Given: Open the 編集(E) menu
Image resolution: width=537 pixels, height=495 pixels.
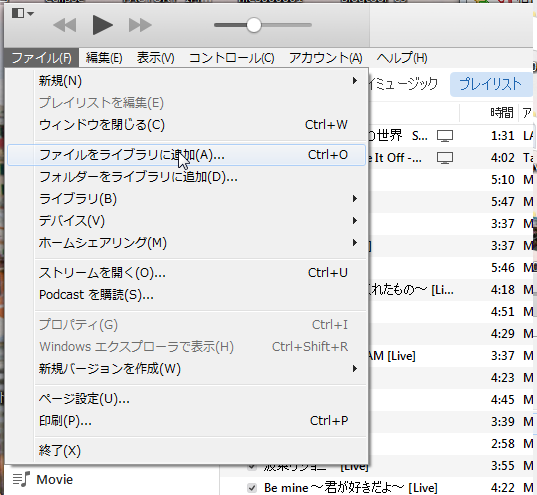Looking at the screenshot, I should click(x=104, y=58).
